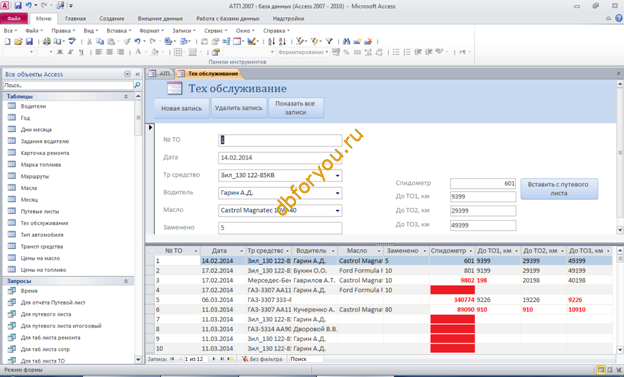Click the Вставить с путевого листа button
The image size is (624, 377).
click(559, 189)
